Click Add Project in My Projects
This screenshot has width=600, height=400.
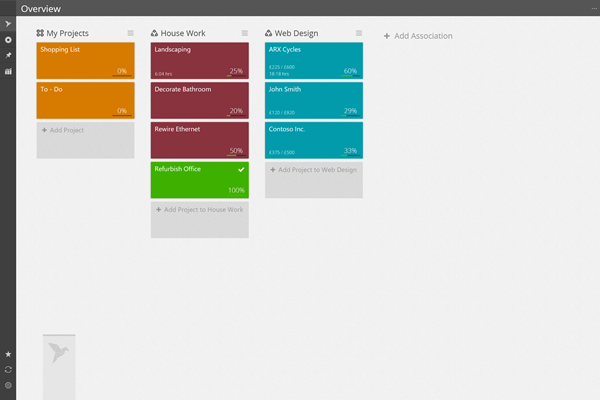(85, 131)
